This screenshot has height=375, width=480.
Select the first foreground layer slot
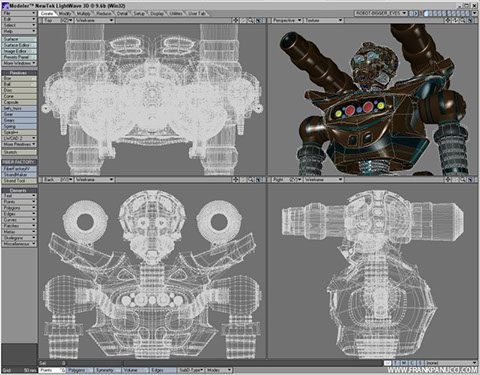[427, 13]
